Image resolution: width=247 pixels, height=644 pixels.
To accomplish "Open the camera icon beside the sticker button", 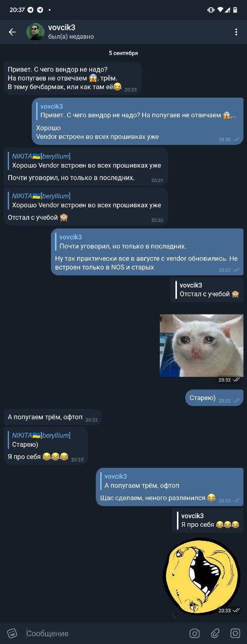I will pos(195,633).
